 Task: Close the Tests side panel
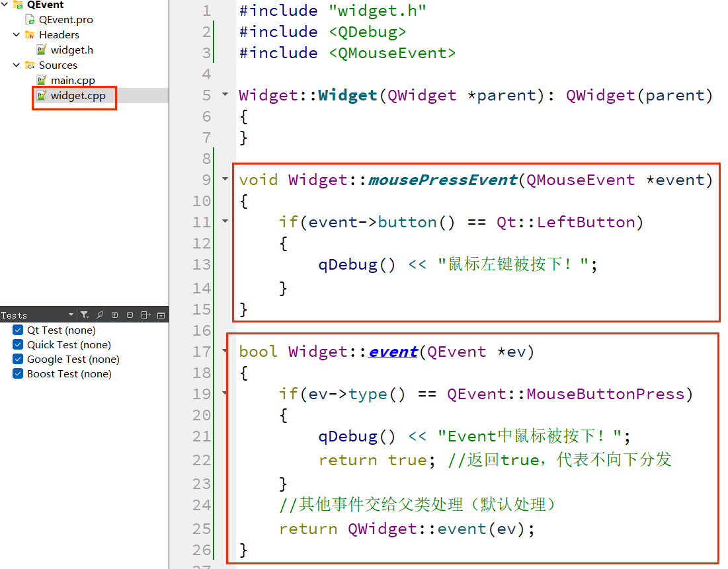tap(161, 315)
